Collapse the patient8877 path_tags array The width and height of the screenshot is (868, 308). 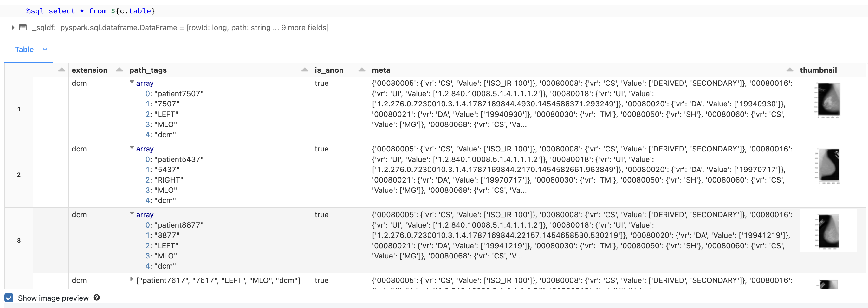pos(132,214)
